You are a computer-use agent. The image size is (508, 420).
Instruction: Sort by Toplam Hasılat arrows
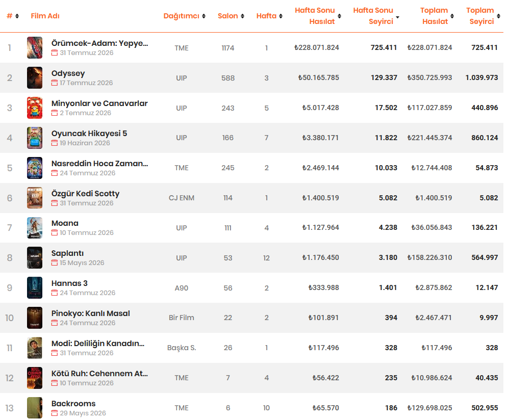coord(452,16)
